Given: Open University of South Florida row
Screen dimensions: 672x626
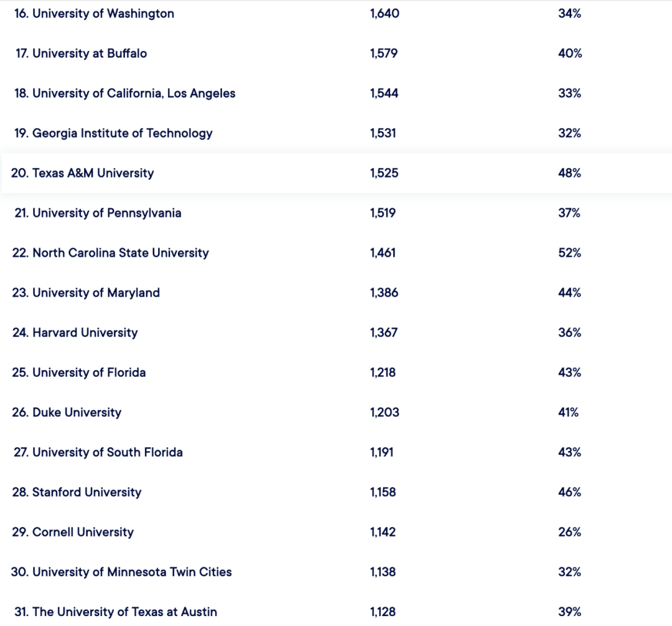Looking at the screenshot, I should click(x=336, y=452).
